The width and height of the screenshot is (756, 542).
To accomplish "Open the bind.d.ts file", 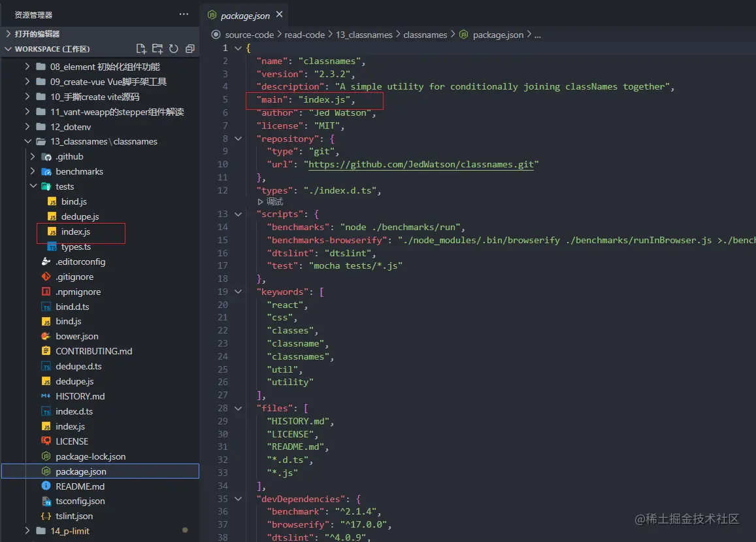I will [x=73, y=307].
